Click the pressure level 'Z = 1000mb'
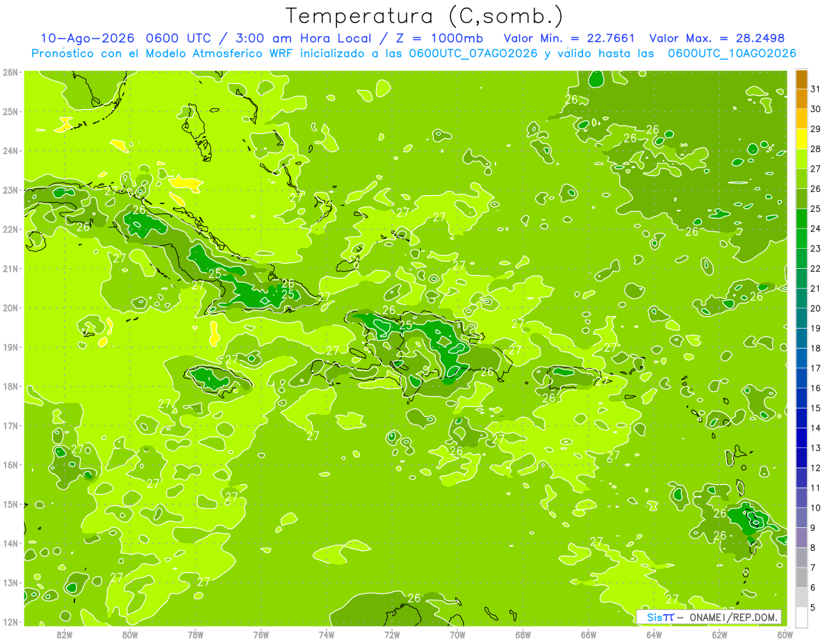 click(x=439, y=38)
